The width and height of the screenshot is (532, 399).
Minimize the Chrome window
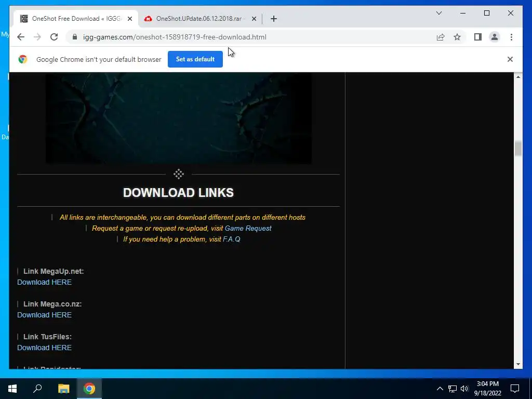click(463, 13)
